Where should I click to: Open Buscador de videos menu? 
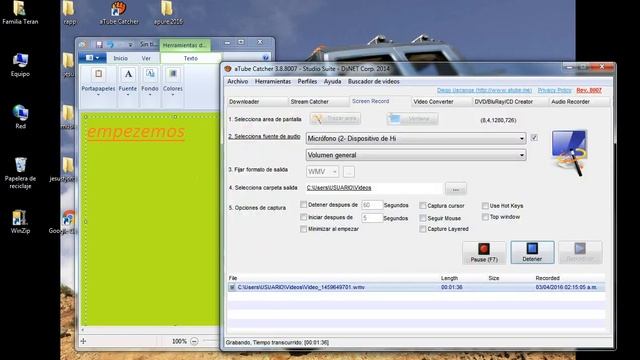[373, 81]
